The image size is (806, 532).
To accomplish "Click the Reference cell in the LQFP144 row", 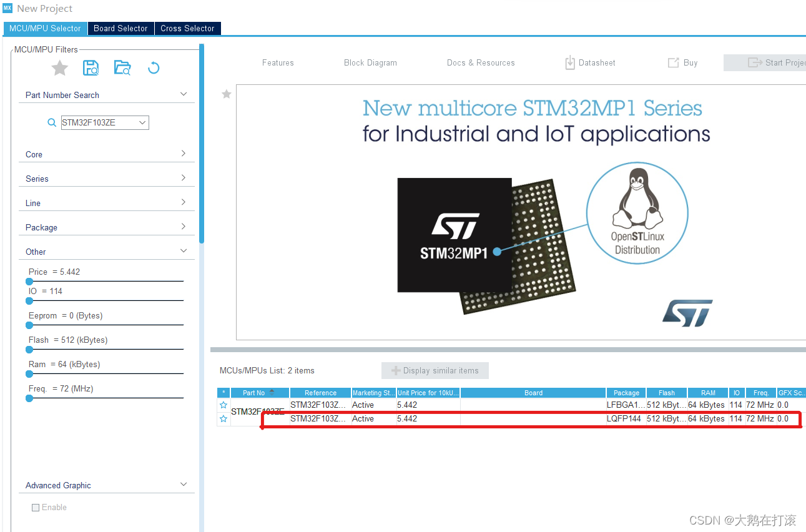I will point(320,419).
